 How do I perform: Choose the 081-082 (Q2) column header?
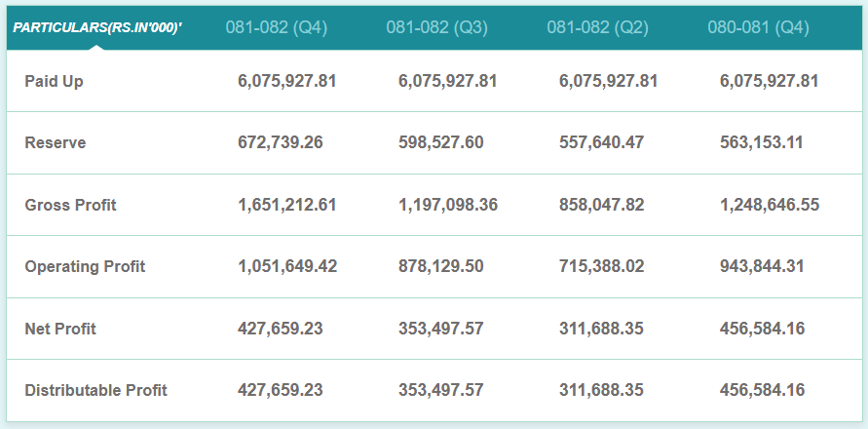click(x=597, y=27)
